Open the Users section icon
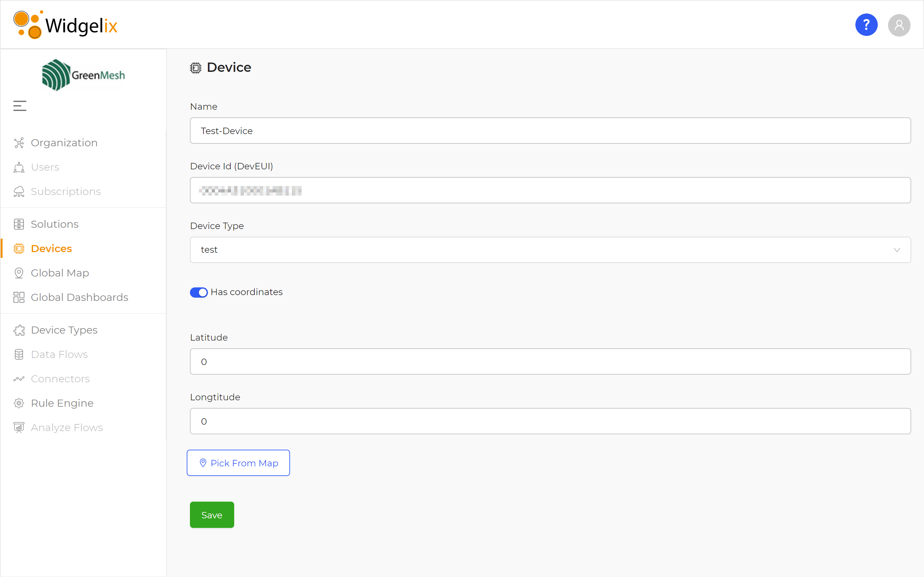The width and height of the screenshot is (924, 577). point(19,167)
